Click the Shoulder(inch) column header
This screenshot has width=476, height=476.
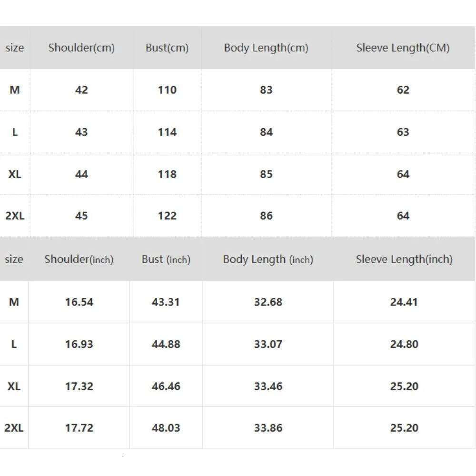coord(79,259)
